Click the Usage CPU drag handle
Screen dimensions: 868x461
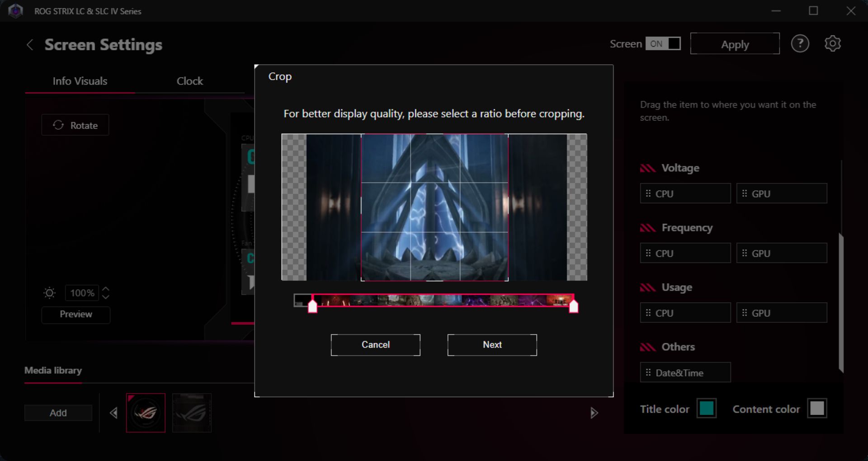pyautogui.click(x=648, y=313)
